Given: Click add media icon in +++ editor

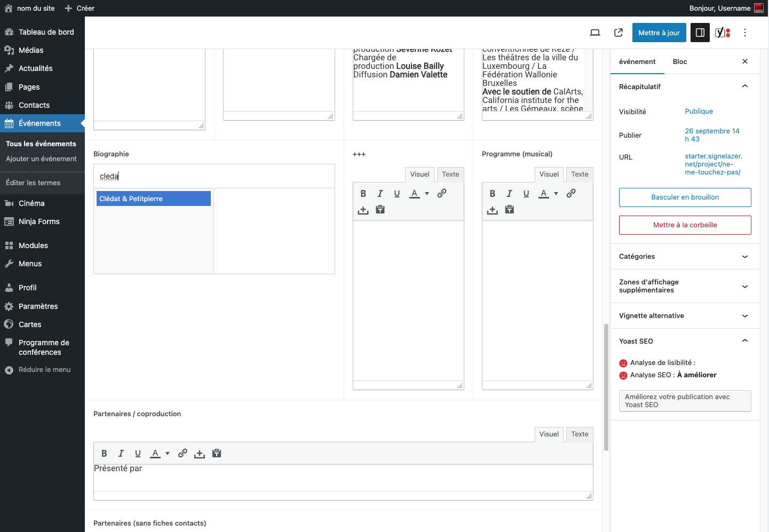Looking at the screenshot, I should (363, 210).
